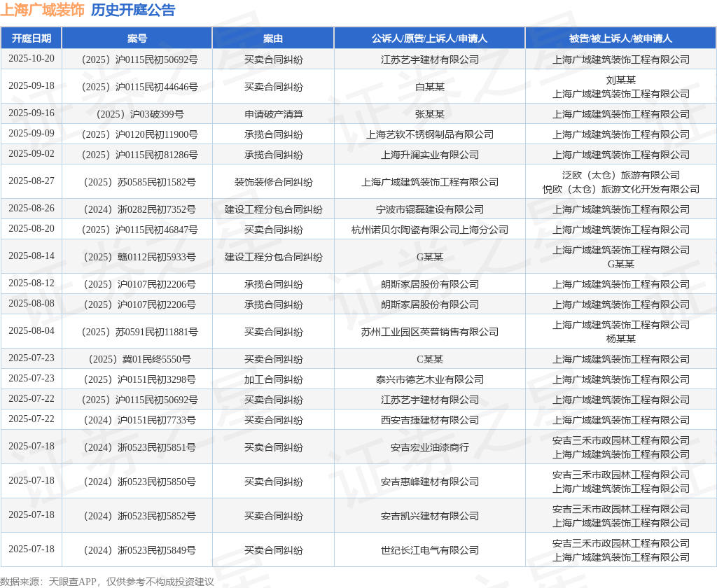This screenshot has height=588, width=717.
Task: Click plaintiff 西安吉捷建材有限公司
Action: 429,420
